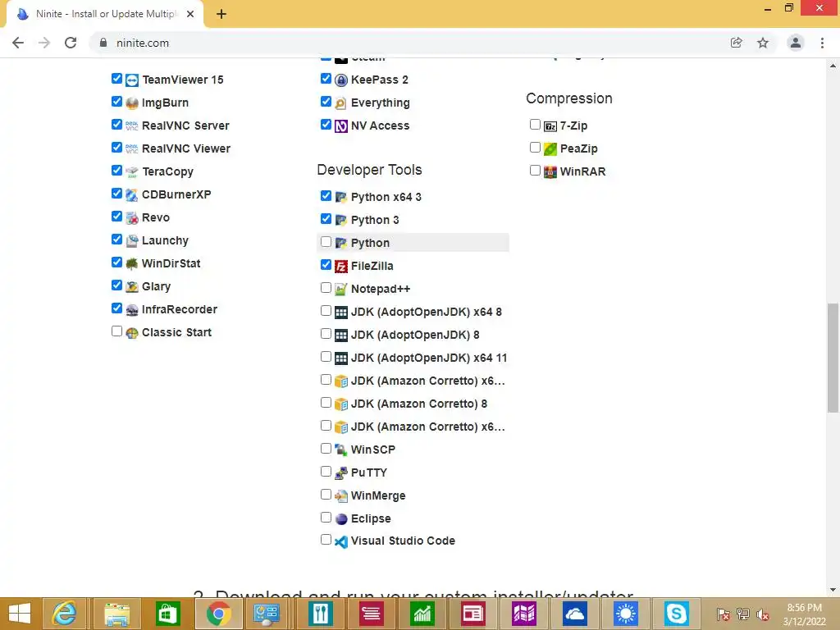Click the FileZilla red icon
This screenshot has width=840, height=630.
(341, 267)
